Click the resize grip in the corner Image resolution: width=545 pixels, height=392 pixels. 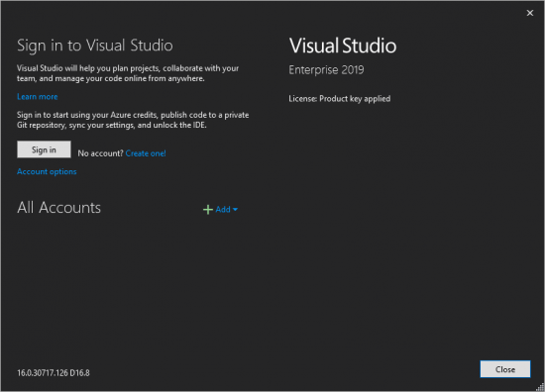click(x=540, y=387)
